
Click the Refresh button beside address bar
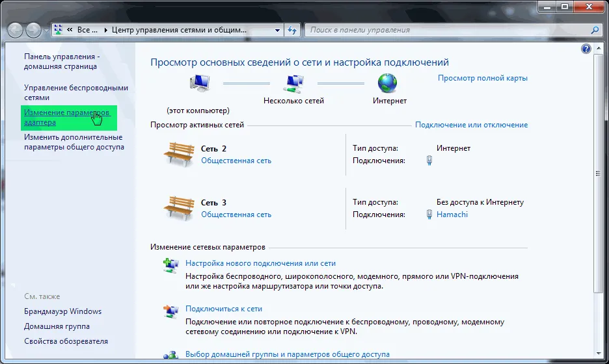[x=293, y=30]
